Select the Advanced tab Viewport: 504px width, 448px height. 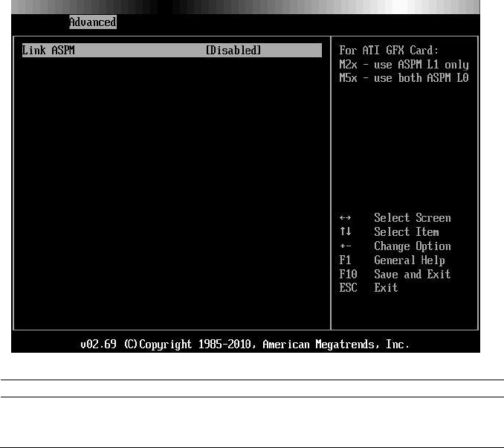coord(93,22)
